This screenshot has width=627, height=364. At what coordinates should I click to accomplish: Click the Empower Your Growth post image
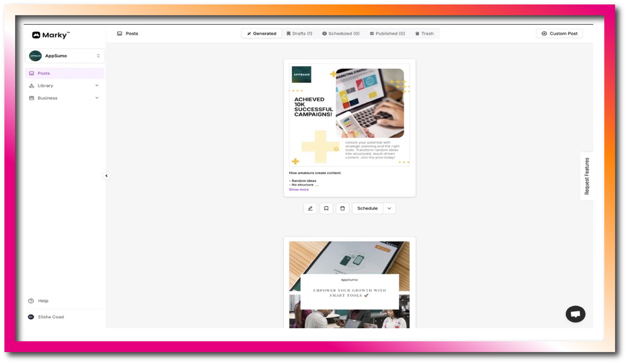point(349,285)
